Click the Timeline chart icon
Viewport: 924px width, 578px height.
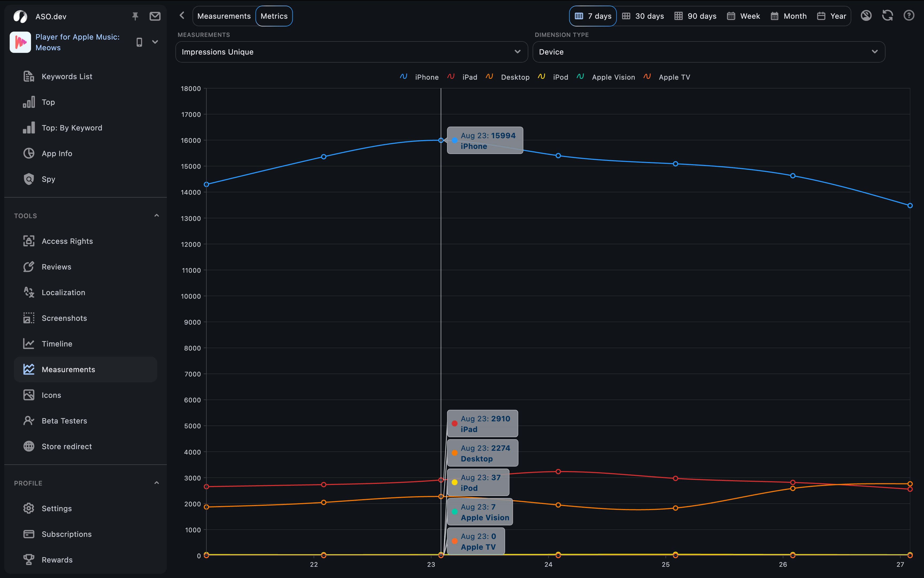pos(29,343)
